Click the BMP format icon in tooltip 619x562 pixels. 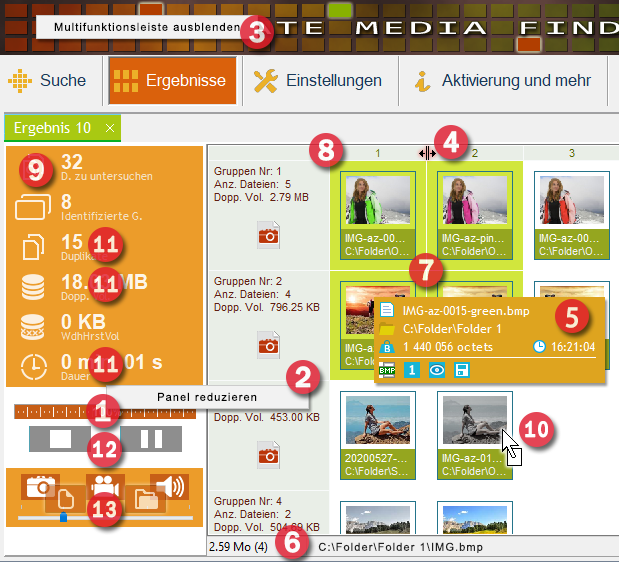(x=388, y=370)
